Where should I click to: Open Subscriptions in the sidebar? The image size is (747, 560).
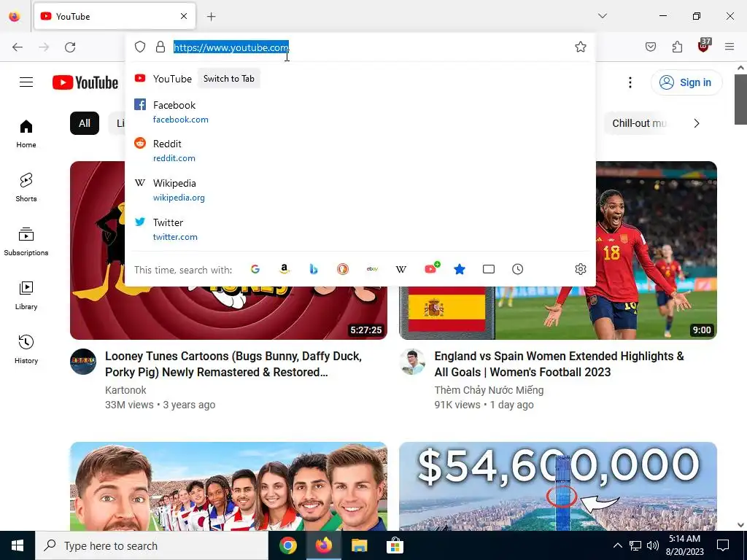[x=26, y=241]
